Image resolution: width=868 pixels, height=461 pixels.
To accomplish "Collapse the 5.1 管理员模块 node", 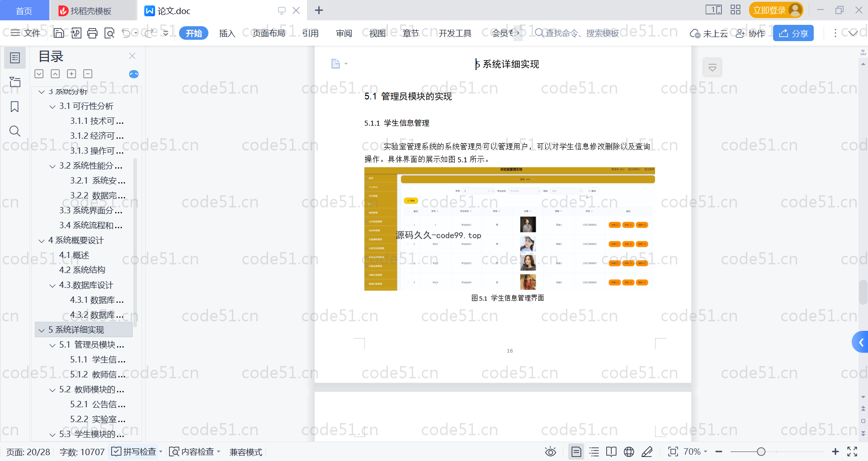I will [52, 345].
